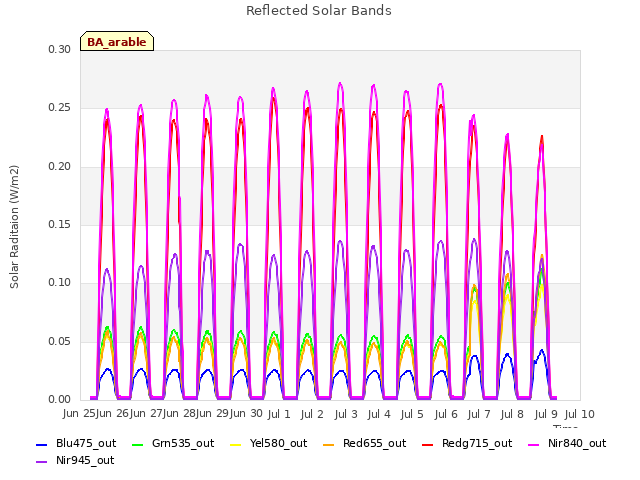640x480 pixels.
Task: Click the red Redg715_out legend swatch
Action: [x=427, y=444]
